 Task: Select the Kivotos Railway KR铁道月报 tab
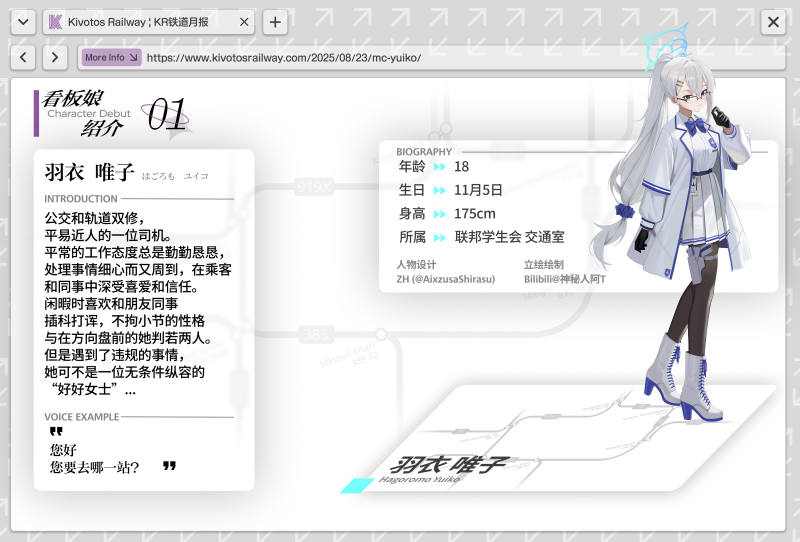coord(148,22)
